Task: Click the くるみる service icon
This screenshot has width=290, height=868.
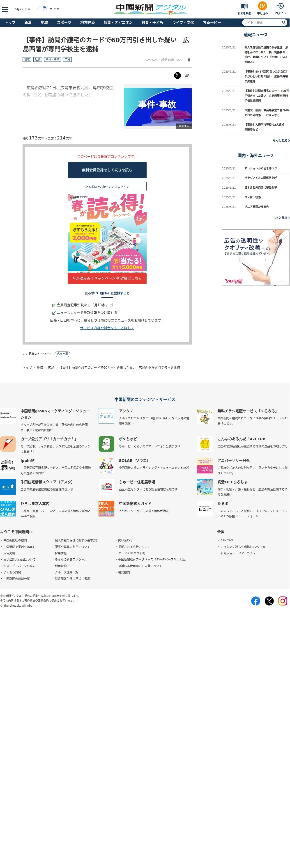Action: pos(205,416)
